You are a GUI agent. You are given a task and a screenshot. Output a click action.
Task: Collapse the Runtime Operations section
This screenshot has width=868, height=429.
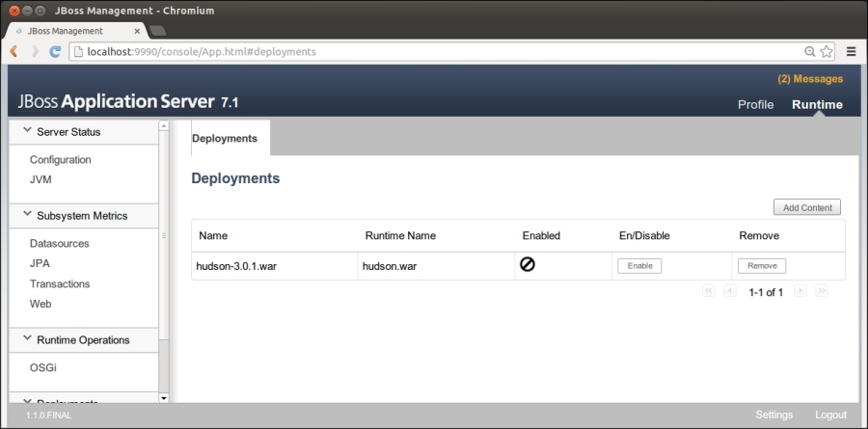pyautogui.click(x=27, y=339)
